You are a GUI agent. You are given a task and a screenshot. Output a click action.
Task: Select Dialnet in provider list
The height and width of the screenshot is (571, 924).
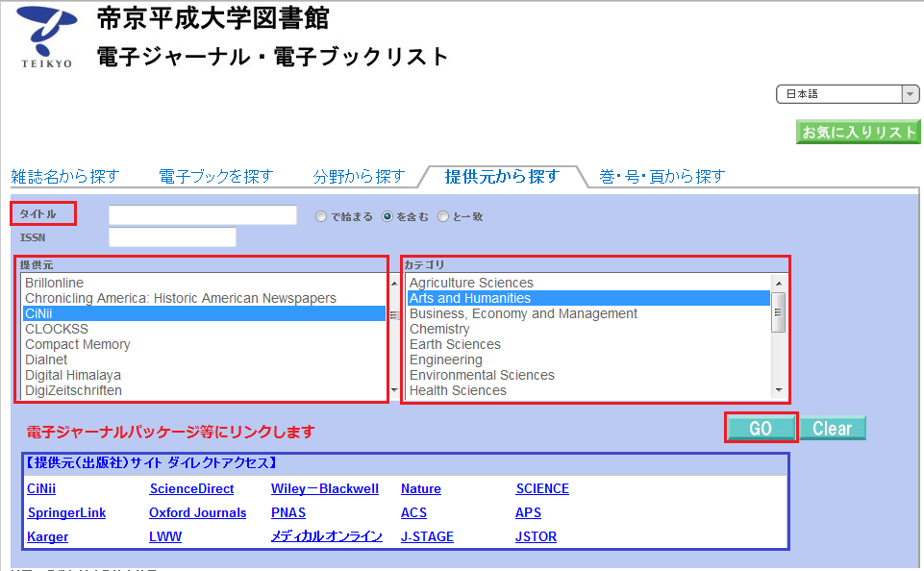(x=204, y=360)
